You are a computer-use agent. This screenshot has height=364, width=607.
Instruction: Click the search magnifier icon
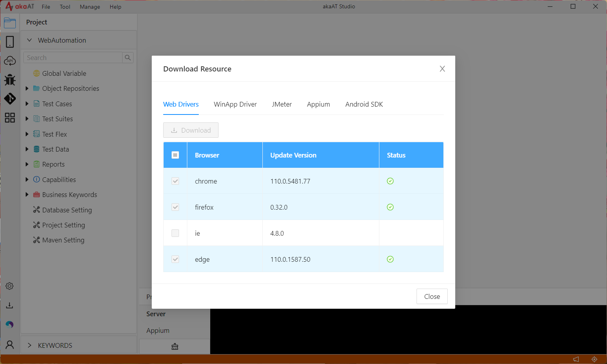[128, 58]
